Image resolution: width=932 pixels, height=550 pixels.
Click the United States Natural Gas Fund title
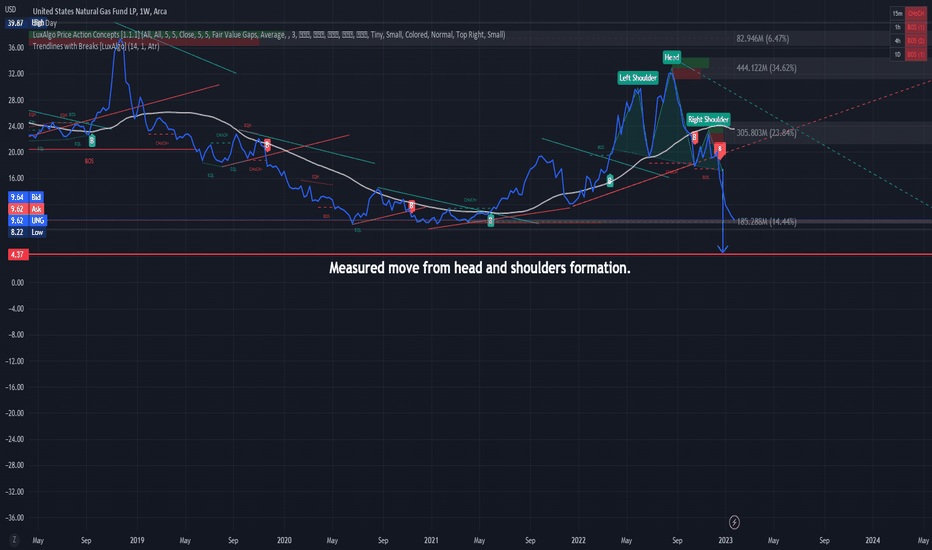tap(99, 11)
